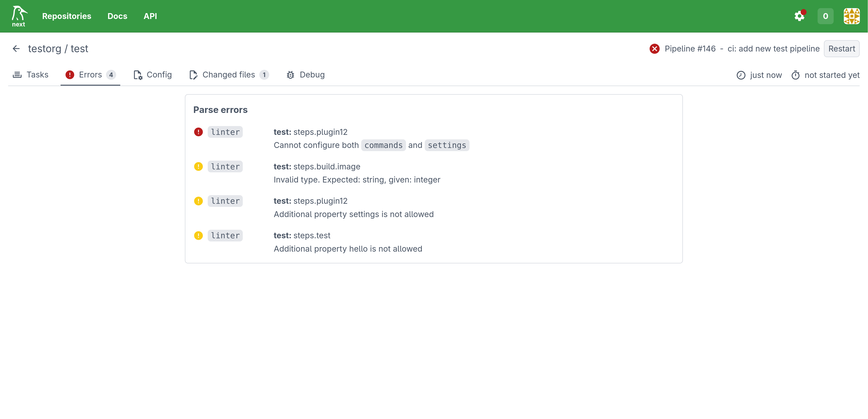The image size is (868, 419).
Task: Go back using the left arrow
Action: (16, 49)
